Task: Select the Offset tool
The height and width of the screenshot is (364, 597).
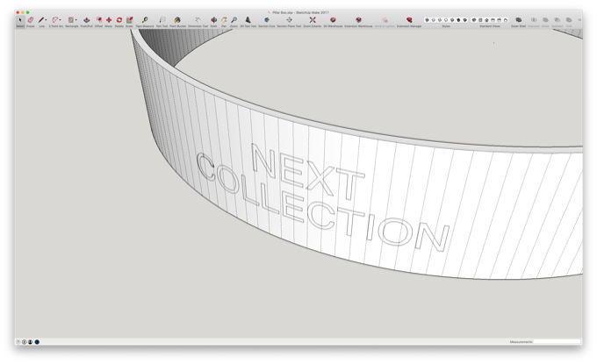Action: 99,20
